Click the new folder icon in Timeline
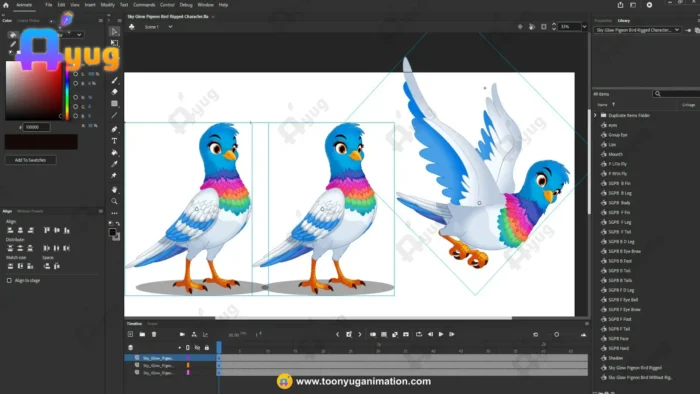Screen dimensions: 700x394 [142, 334]
